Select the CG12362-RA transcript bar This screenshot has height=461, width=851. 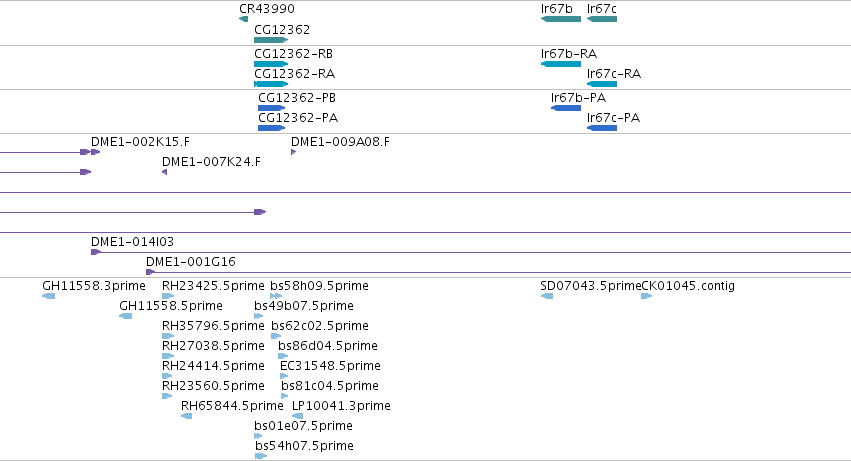271,84
